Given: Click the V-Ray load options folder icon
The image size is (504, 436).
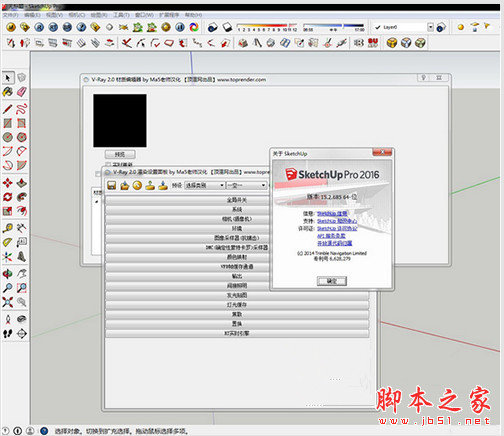Looking at the screenshot, I should [125, 185].
